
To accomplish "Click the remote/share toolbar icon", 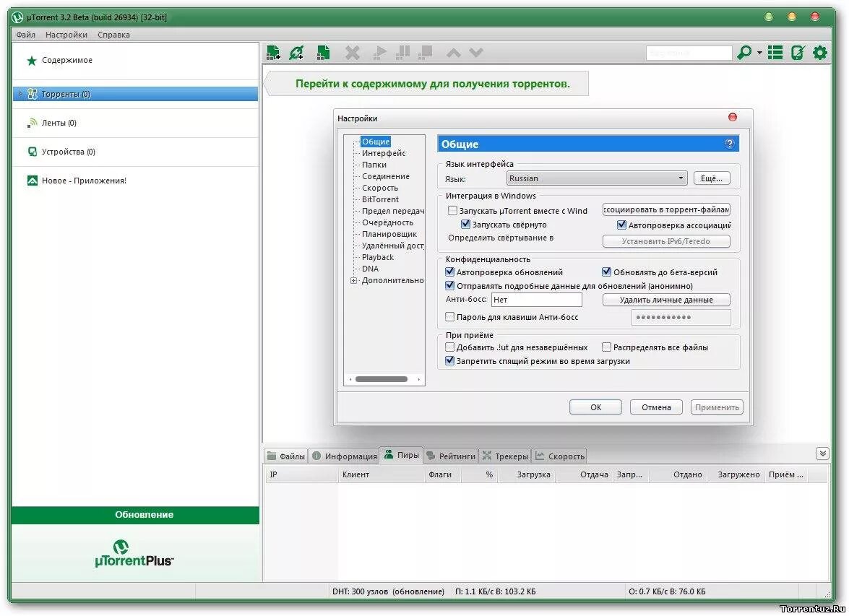I will pyautogui.click(x=798, y=53).
